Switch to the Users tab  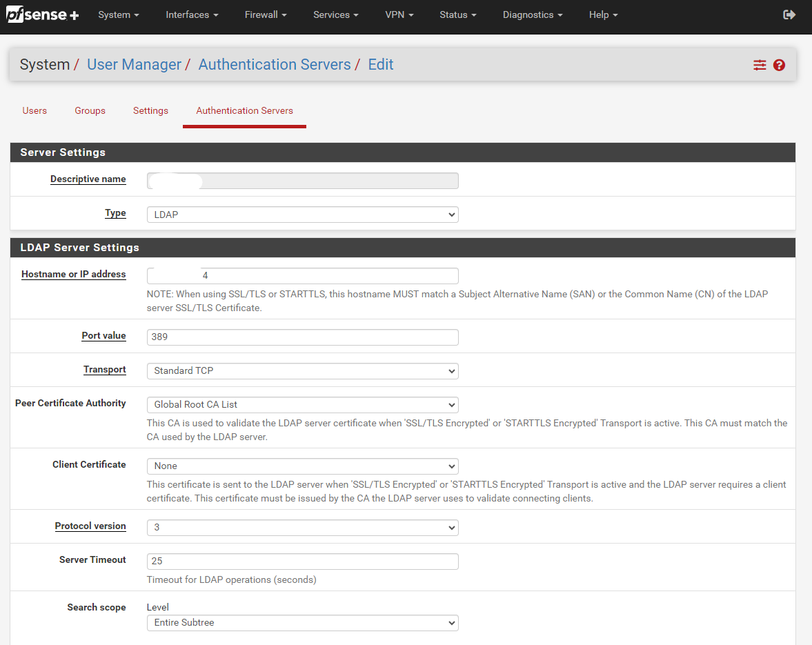click(34, 110)
